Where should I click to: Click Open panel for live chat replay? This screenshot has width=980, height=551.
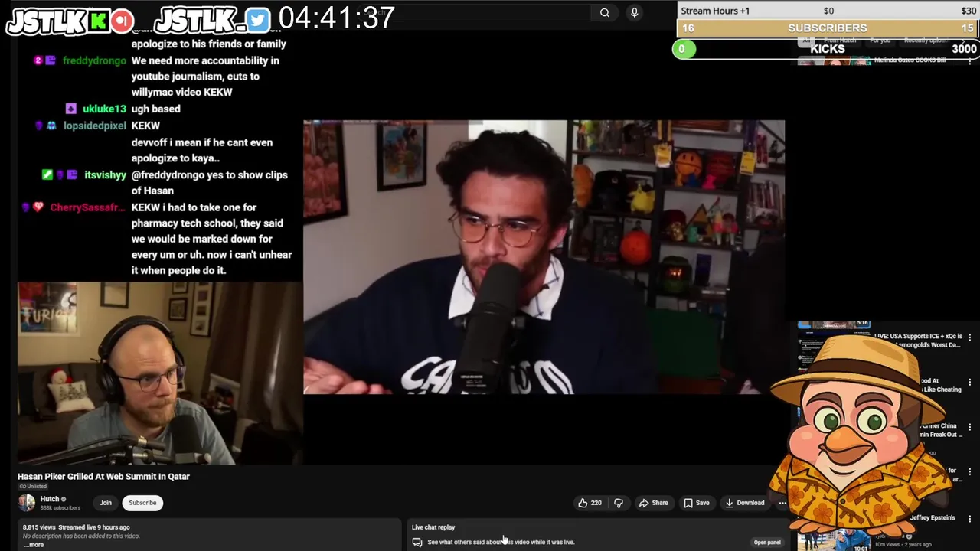point(767,542)
